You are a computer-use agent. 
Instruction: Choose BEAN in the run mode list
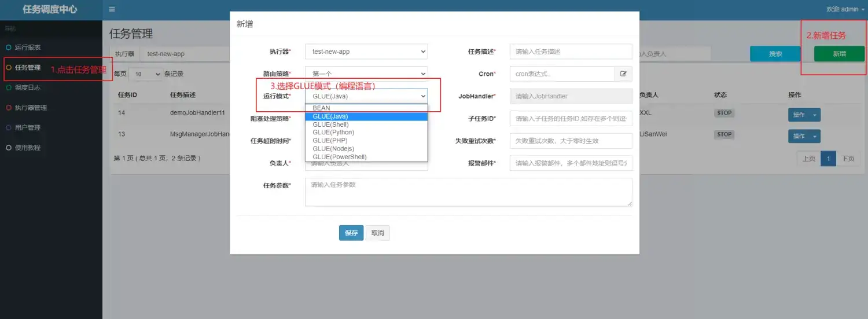[x=366, y=108]
